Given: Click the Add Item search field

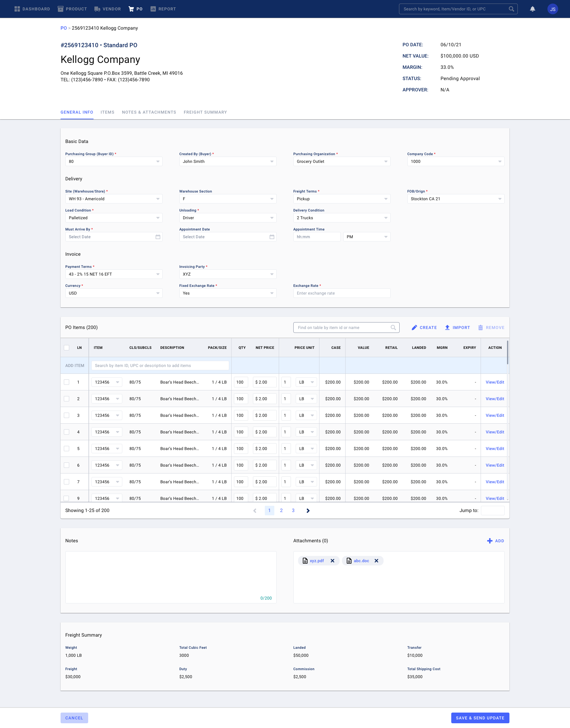Looking at the screenshot, I should coord(160,365).
